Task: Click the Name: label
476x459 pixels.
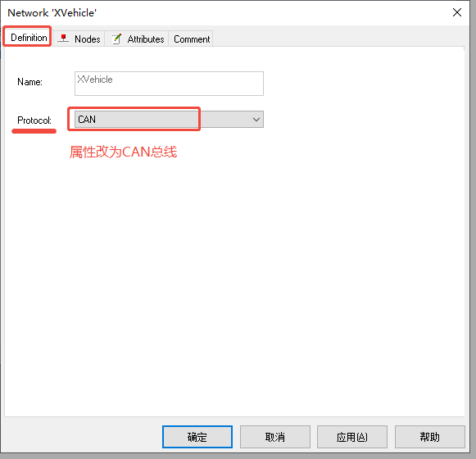Action: (x=29, y=82)
